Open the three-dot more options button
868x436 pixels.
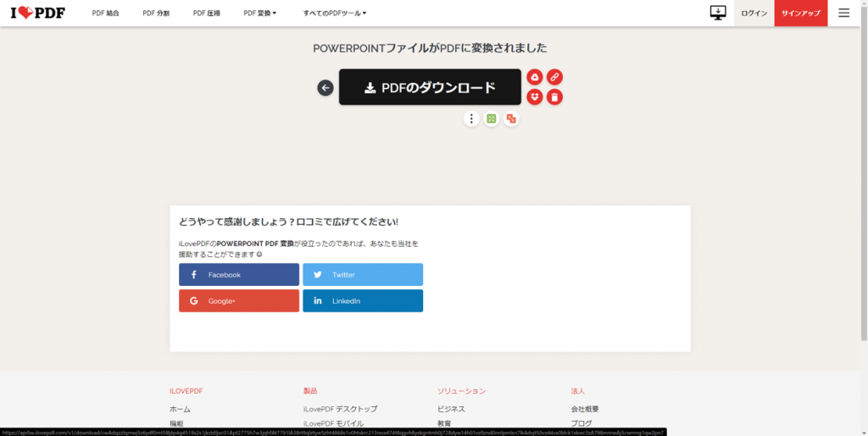click(471, 119)
